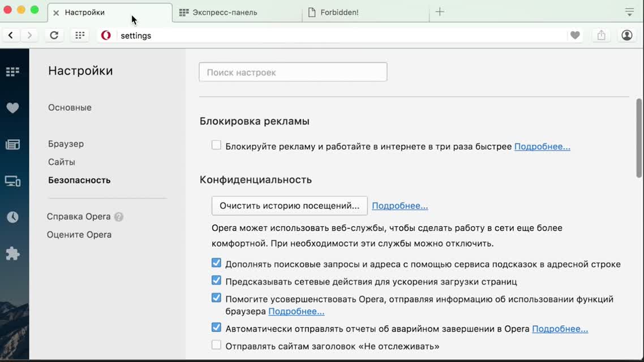Switch to the Экспресс-панель tab

click(237, 12)
